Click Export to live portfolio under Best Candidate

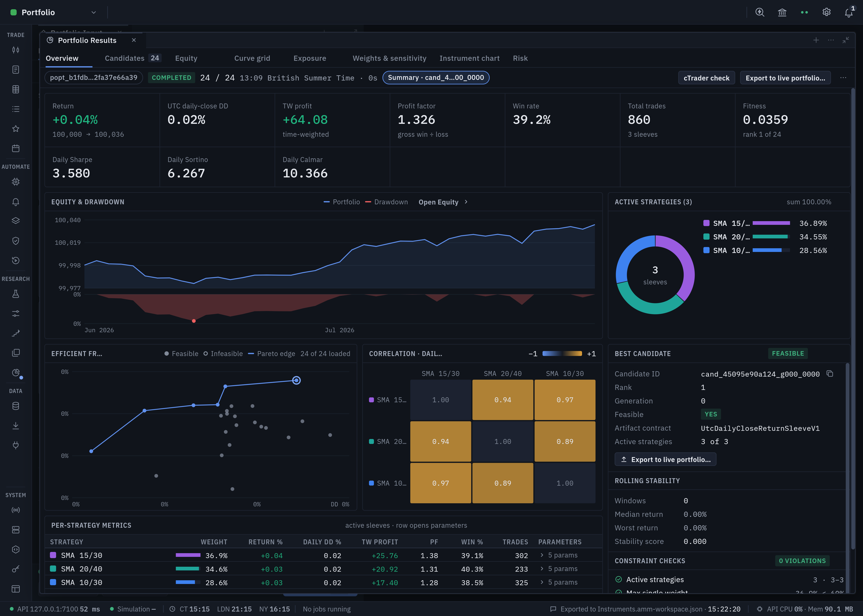click(665, 459)
